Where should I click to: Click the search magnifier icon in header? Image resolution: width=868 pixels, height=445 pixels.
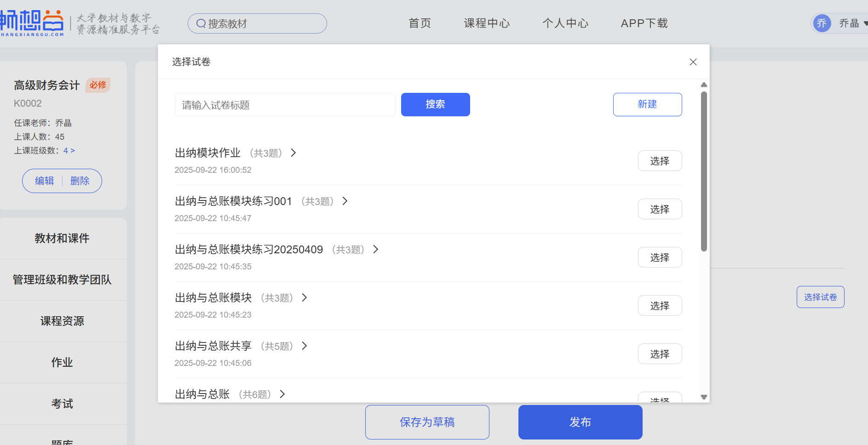(x=201, y=23)
